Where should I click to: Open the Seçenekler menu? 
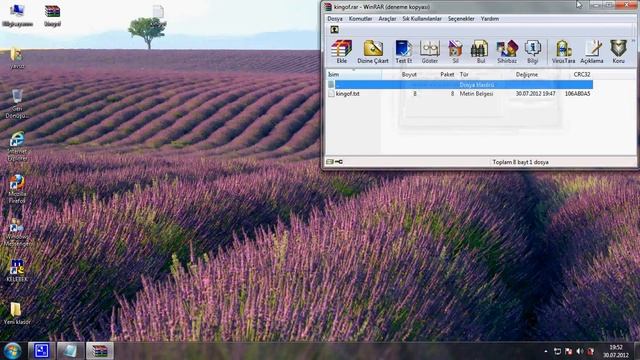pos(461,19)
